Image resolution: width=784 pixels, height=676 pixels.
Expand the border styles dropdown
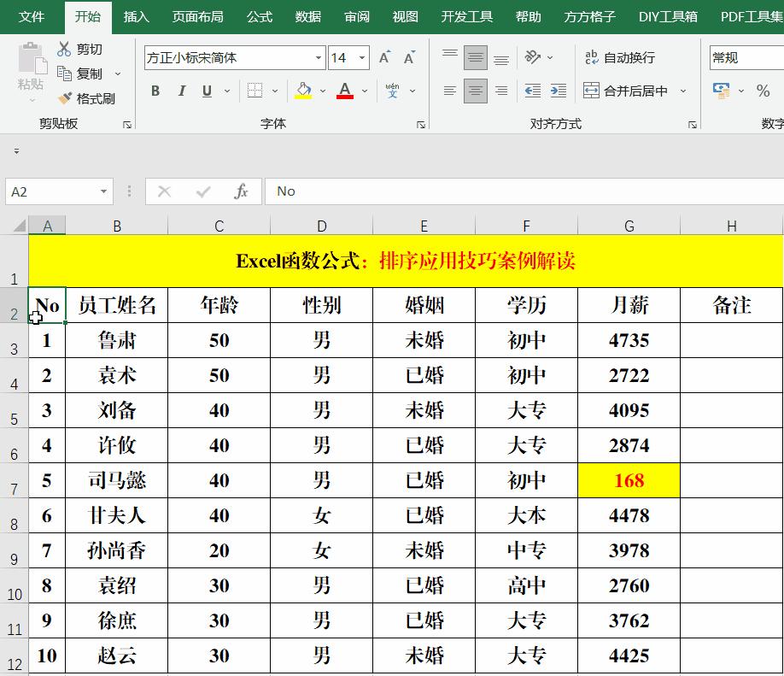point(274,91)
